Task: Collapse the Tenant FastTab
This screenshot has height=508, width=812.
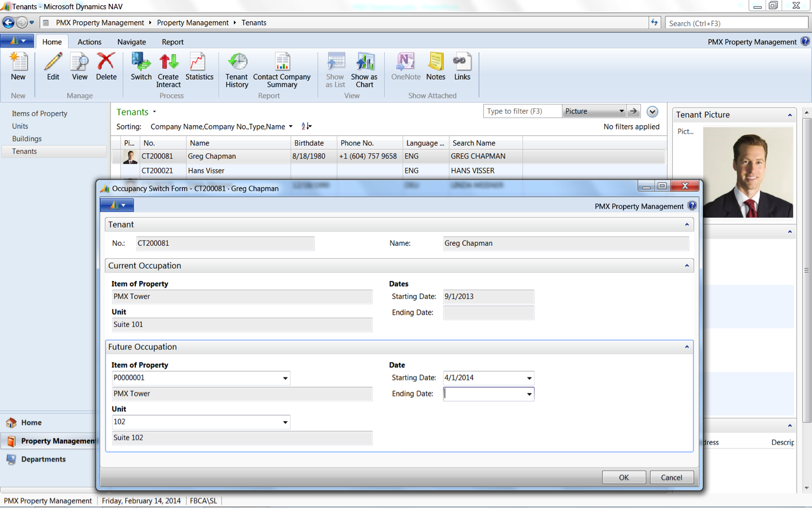Action: point(687,225)
